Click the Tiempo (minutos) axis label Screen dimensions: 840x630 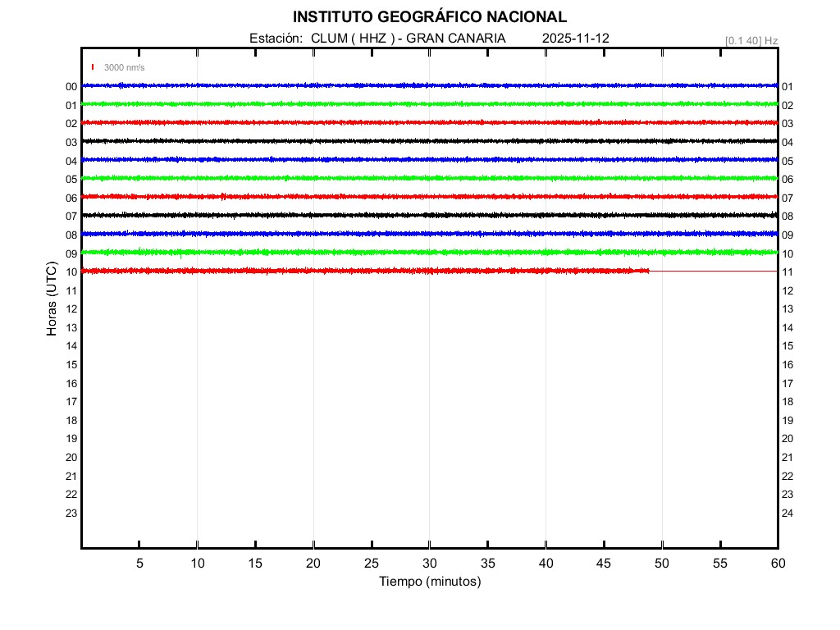(x=429, y=582)
